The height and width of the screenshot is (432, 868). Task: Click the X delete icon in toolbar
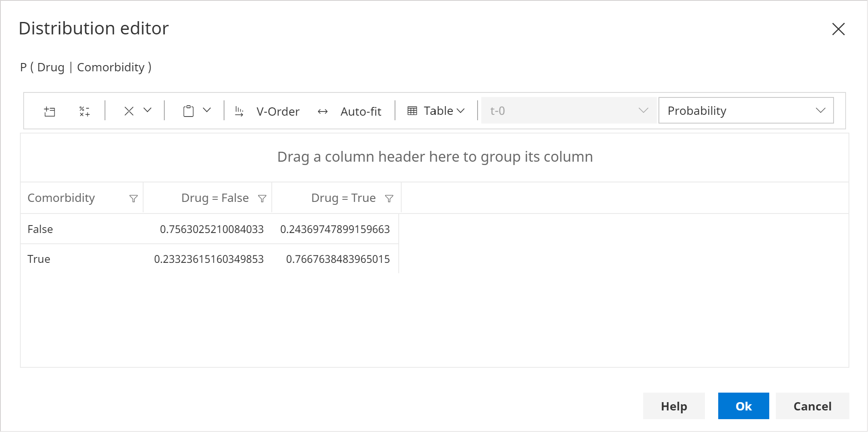pyautogui.click(x=129, y=111)
